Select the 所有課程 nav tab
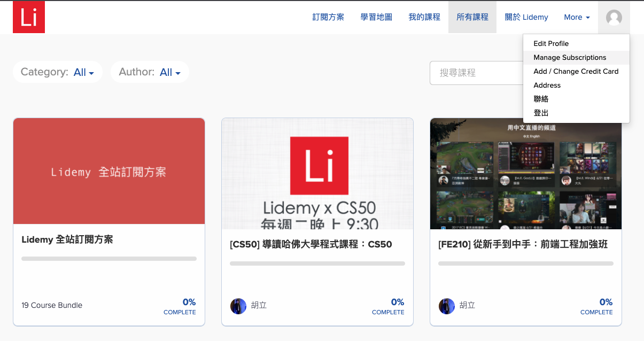The image size is (644, 341). [x=472, y=17]
